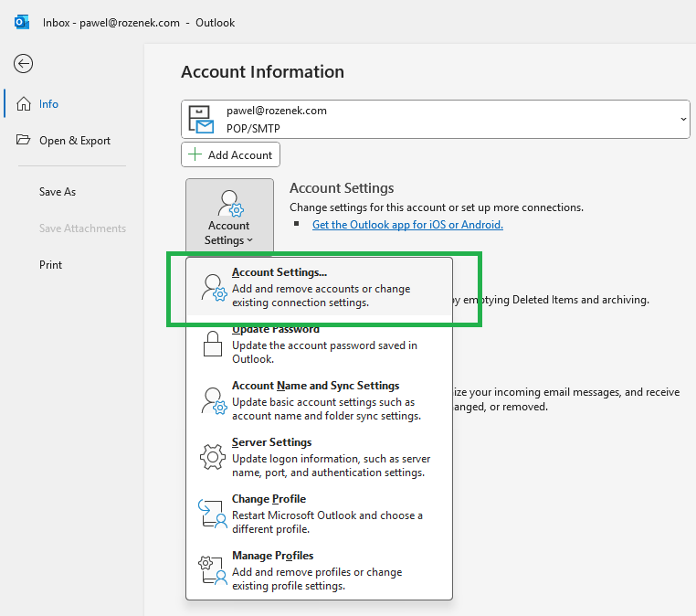Click 'Restart Microsoft Outlook' description text
The width and height of the screenshot is (696, 616).
[x=327, y=522]
